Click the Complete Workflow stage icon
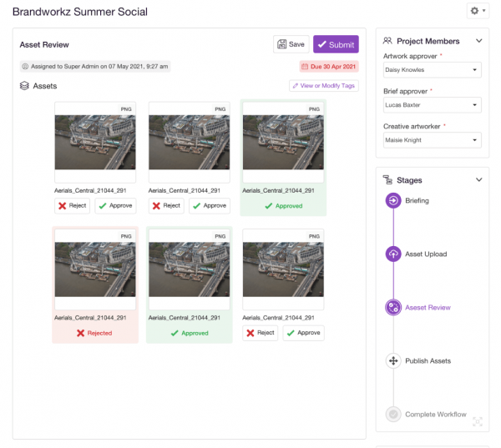The height and width of the screenshot is (448, 501). 393,414
